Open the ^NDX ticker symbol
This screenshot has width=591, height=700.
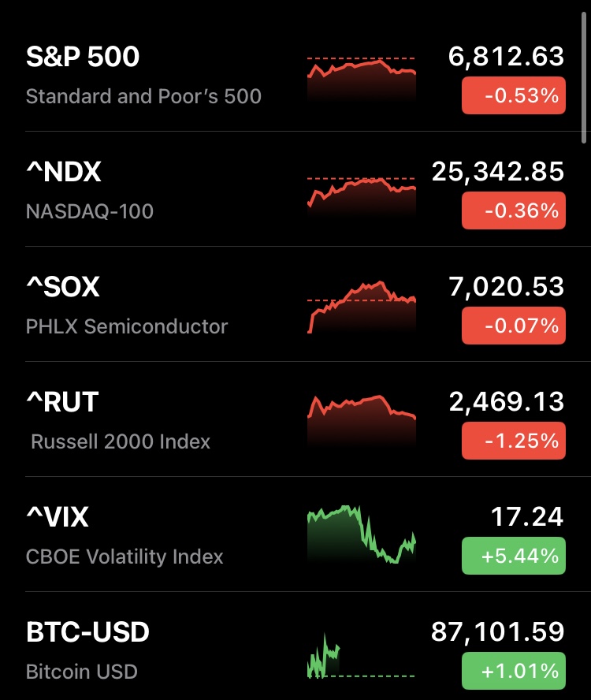[64, 172]
